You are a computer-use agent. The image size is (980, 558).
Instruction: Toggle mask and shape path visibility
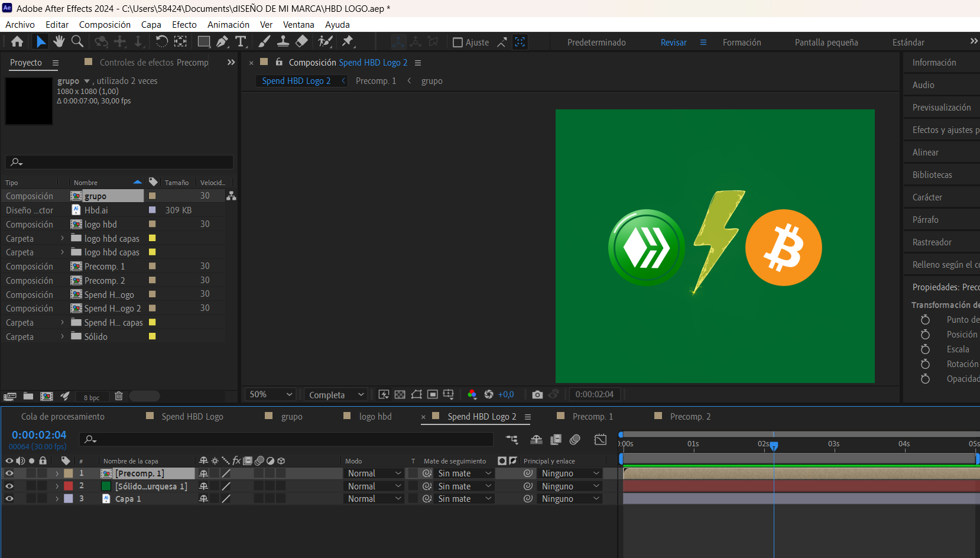coord(417,394)
